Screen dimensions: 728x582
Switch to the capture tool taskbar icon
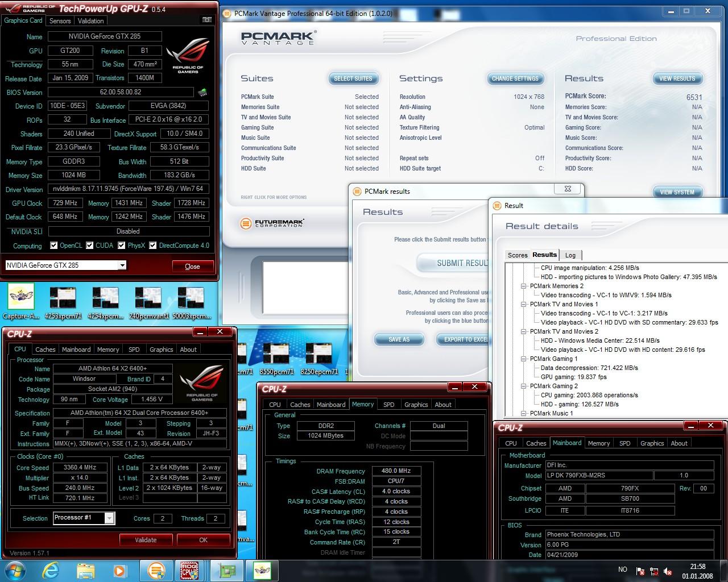pos(261,570)
